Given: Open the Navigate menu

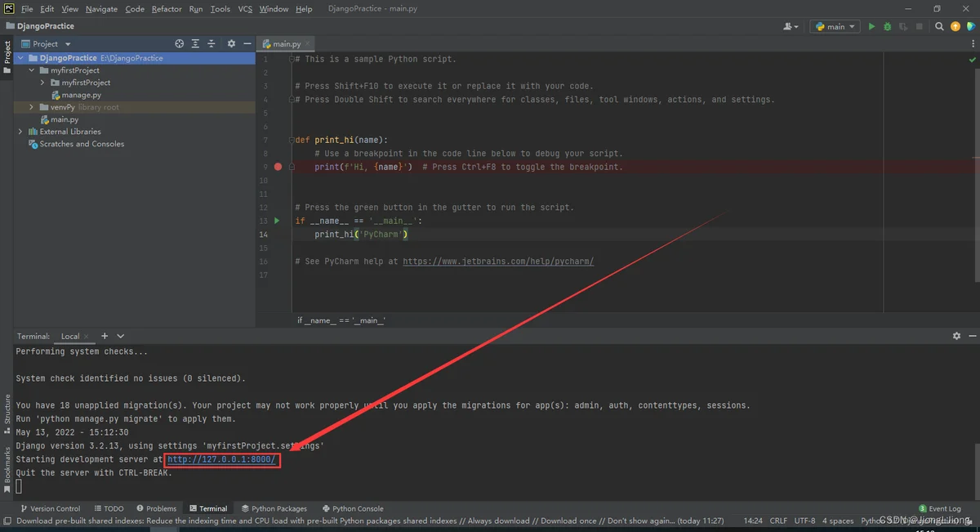Looking at the screenshot, I should [x=101, y=9].
